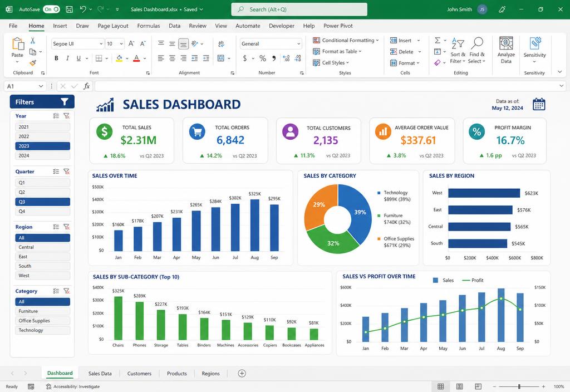
Task: Click John Smith account name
Action: 459,9
